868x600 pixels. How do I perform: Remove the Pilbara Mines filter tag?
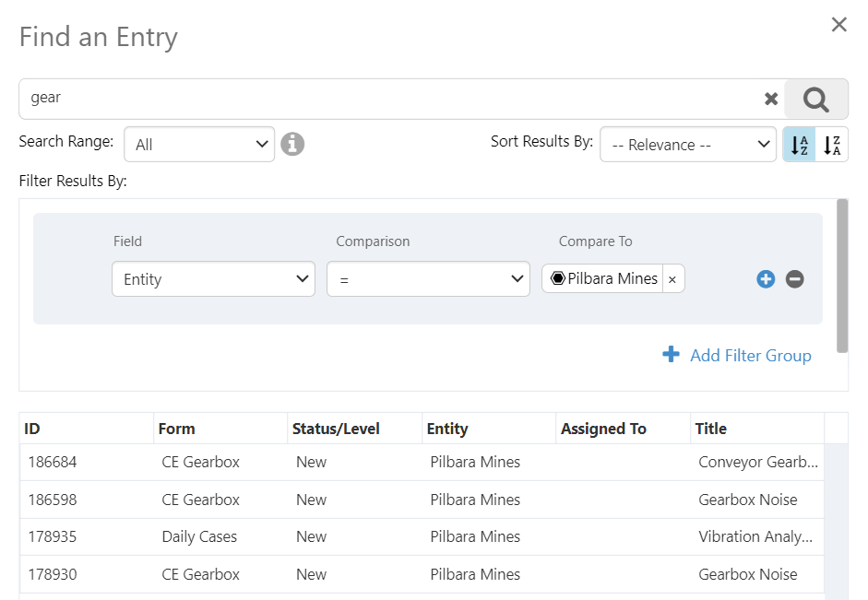(x=672, y=279)
